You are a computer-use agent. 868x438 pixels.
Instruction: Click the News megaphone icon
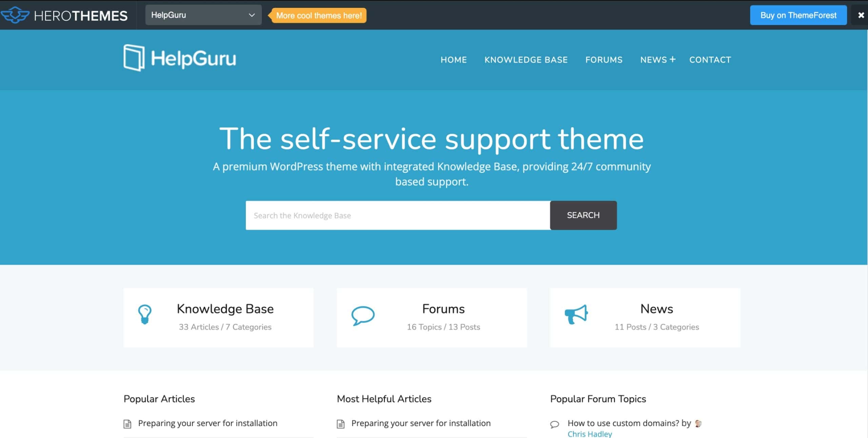576,315
